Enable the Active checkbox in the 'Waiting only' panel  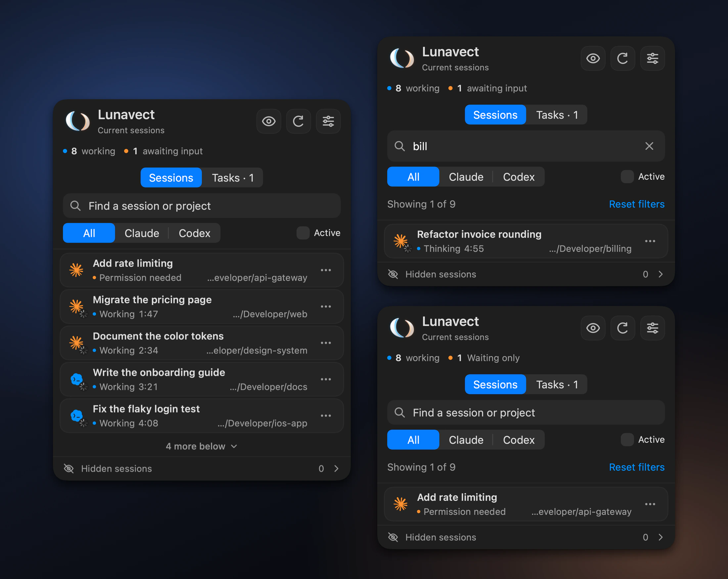point(627,440)
